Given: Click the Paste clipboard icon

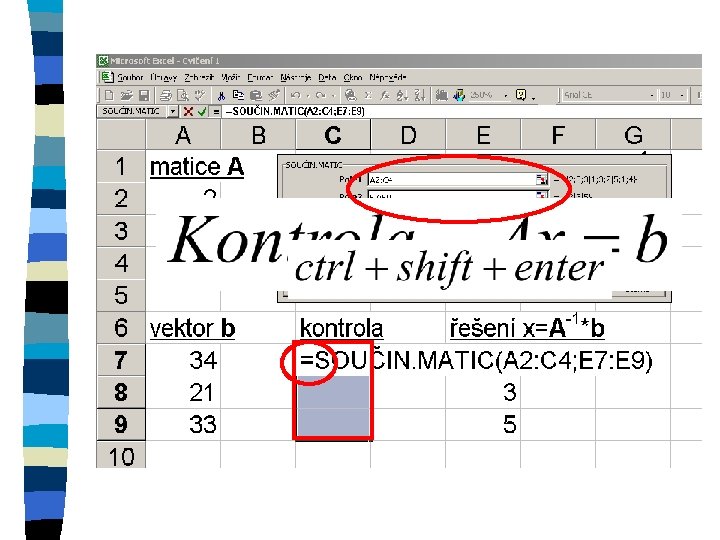Looking at the screenshot, I should click(x=256, y=95).
